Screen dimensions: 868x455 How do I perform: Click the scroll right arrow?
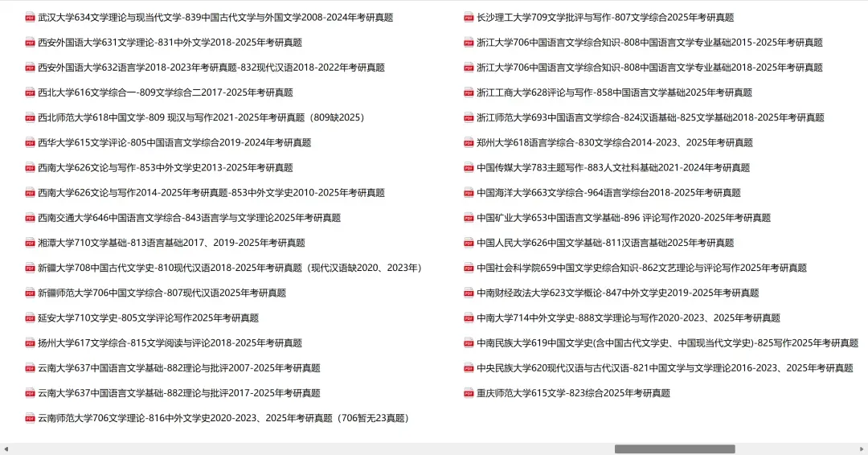pos(862,449)
